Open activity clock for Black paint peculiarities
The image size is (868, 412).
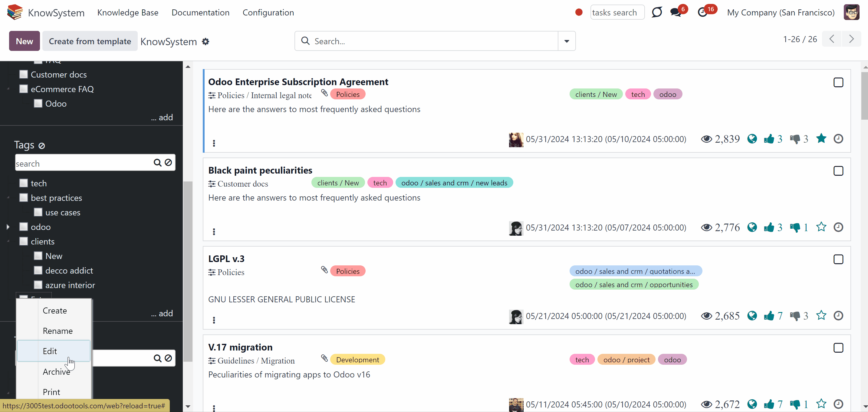coord(838,227)
